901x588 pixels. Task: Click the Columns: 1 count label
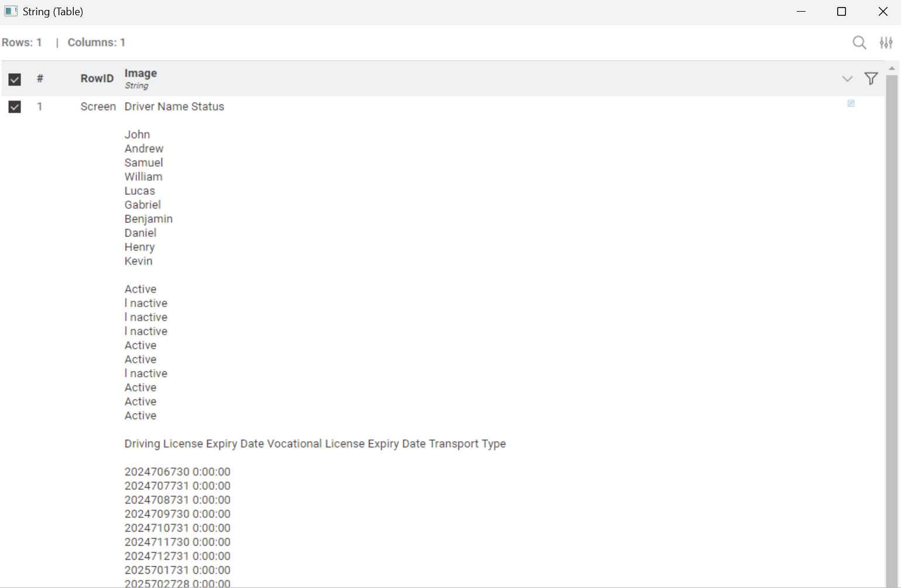(97, 42)
